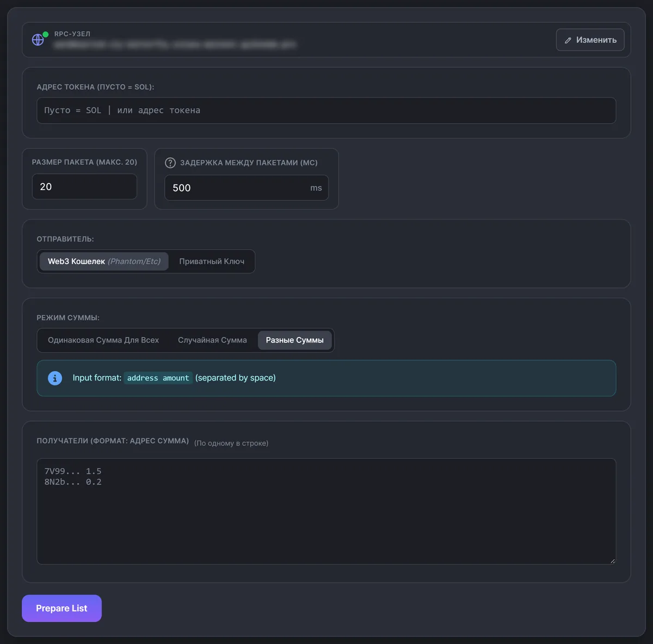Click the green RPC status dot
653x644 pixels.
(x=46, y=34)
